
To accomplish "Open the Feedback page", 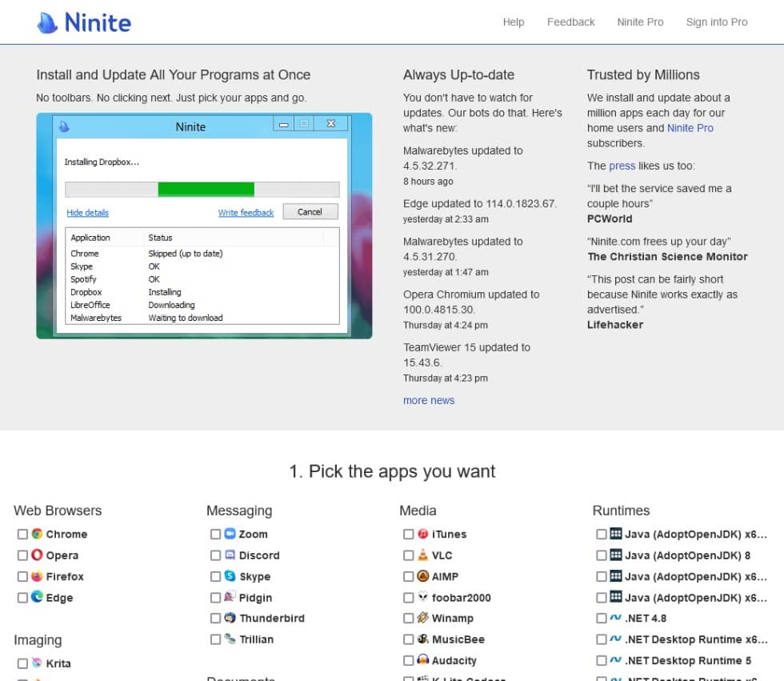I will coord(570,22).
